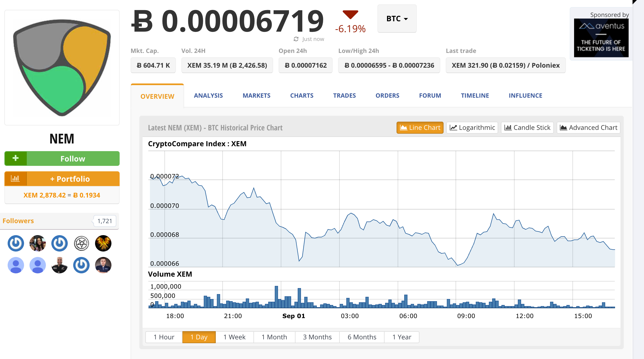
Task: Open the man in blue shirt avatar
Action: click(103, 265)
